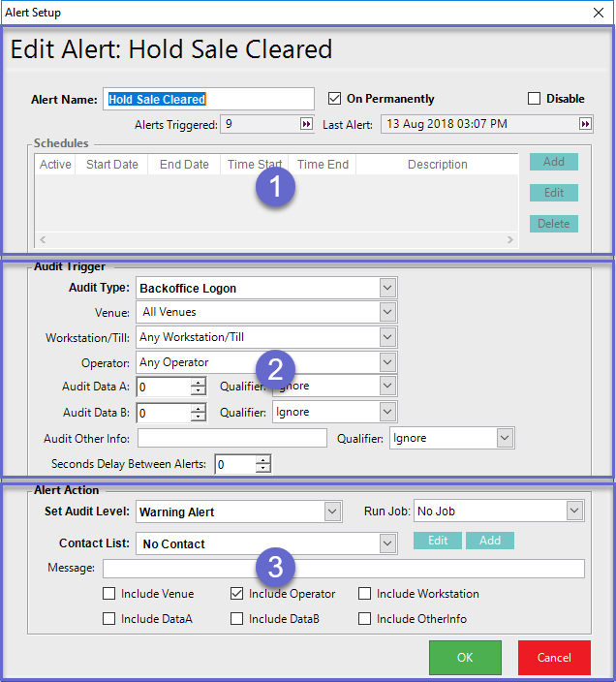
Task: Click the Description column header
Action: (437, 165)
